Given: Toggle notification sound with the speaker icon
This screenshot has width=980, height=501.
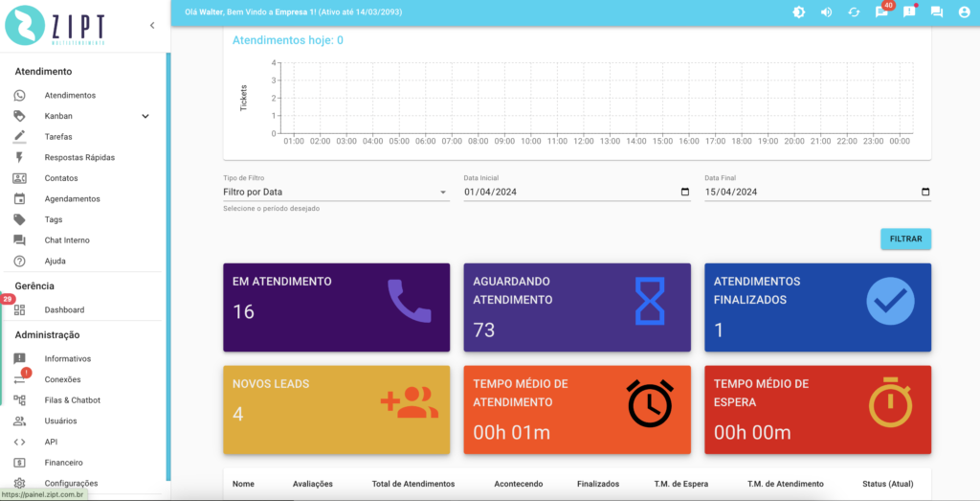Looking at the screenshot, I should (826, 12).
